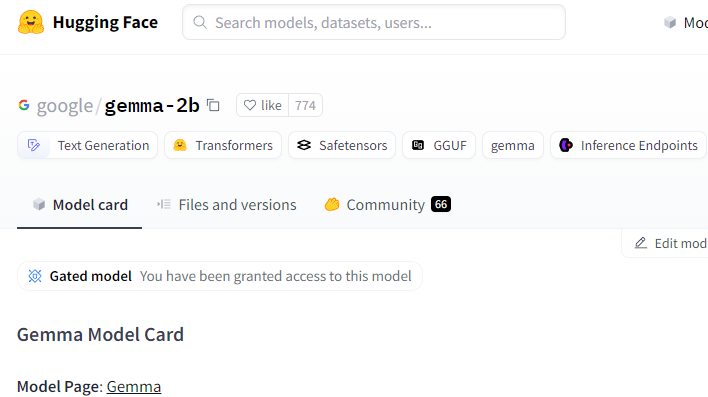Open the gemma-2b model name link
This screenshot has height=397, width=708.
(152, 105)
